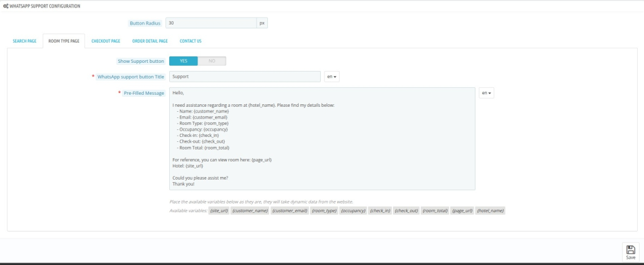Click the {site_url} variable tag
The height and width of the screenshot is (265, 644).
point(219,211)
